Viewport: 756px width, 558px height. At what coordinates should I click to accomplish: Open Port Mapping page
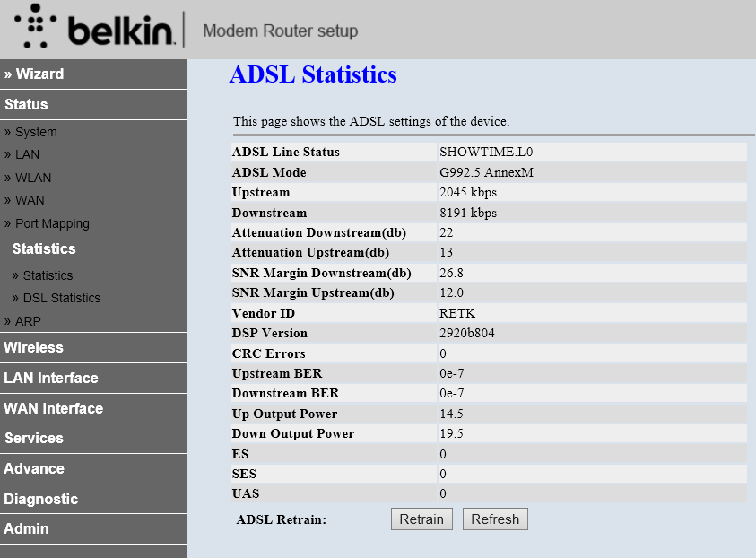tap(51, 223)
